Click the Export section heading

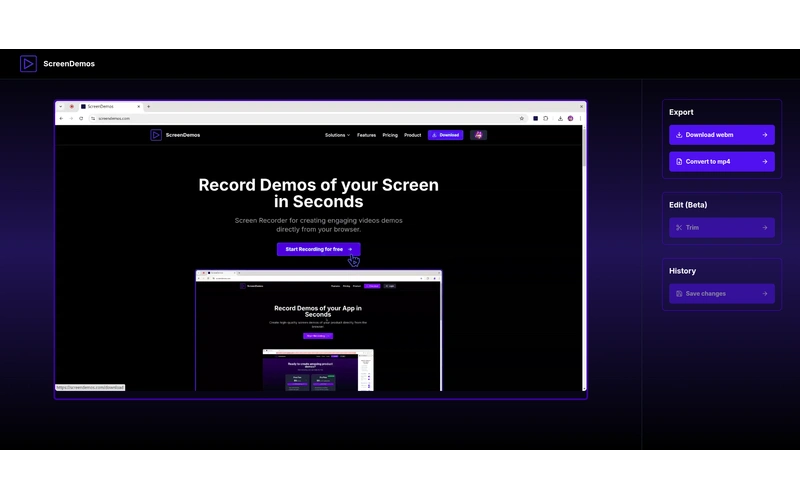[681, 112]
